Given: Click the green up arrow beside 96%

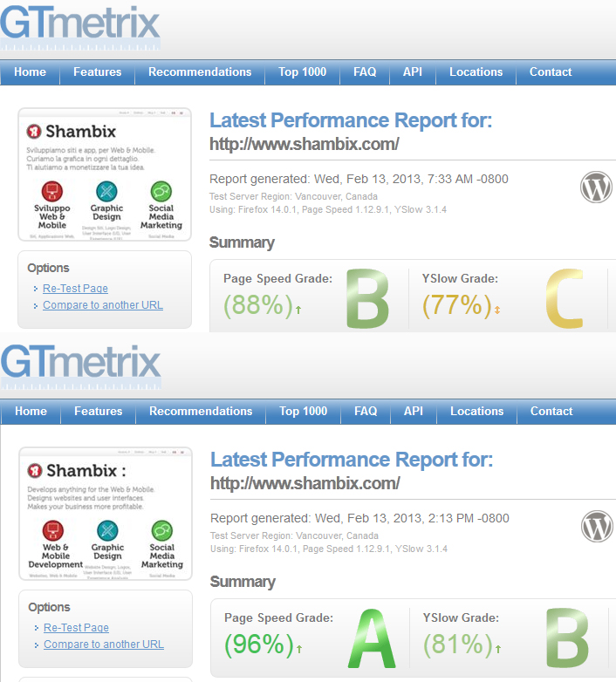Looking at the screenshot, I should point(299,649).
